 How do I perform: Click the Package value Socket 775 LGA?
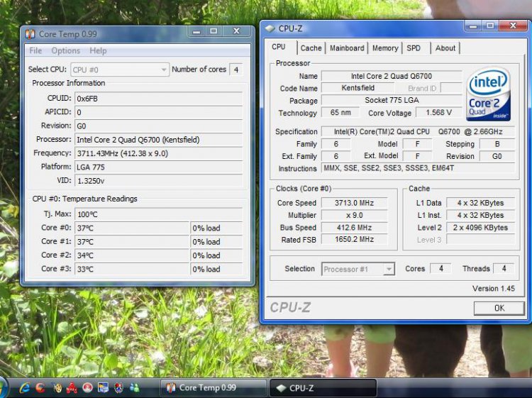tap(392, 100)
